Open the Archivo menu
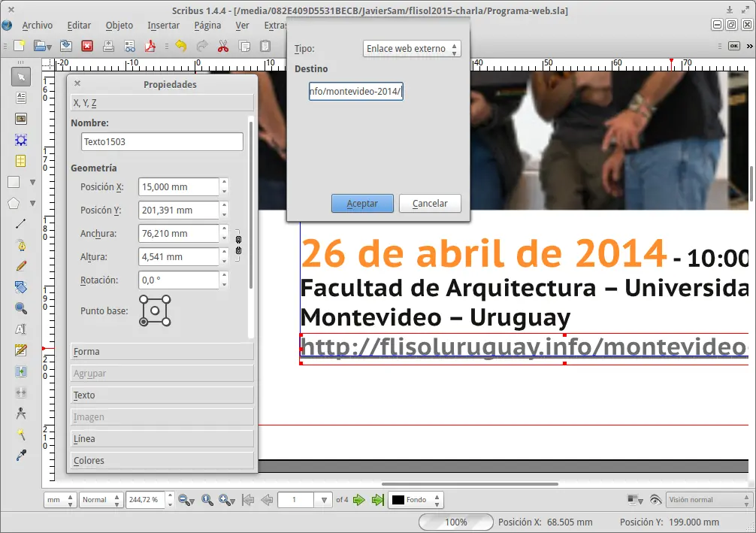The height and width of the screenshot is (533, 756). (37, 25)
